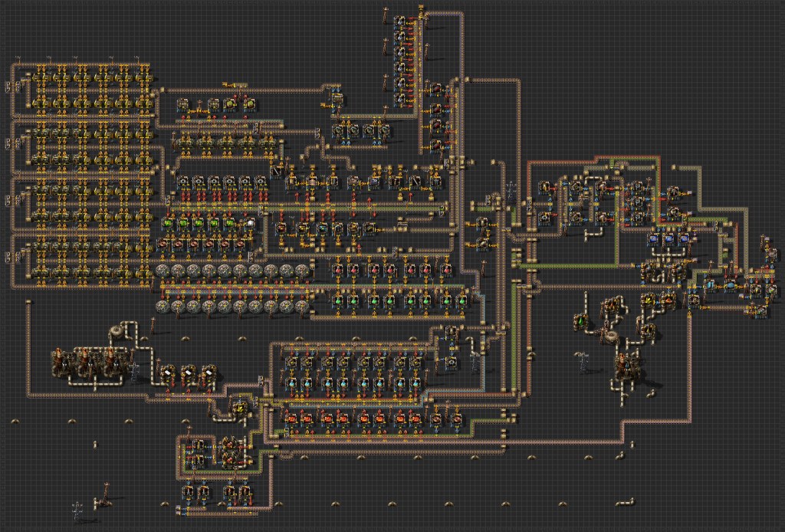Select the storage tank above the lone refinery
This screenshot has height=532, width=785.
coord(609,337)
